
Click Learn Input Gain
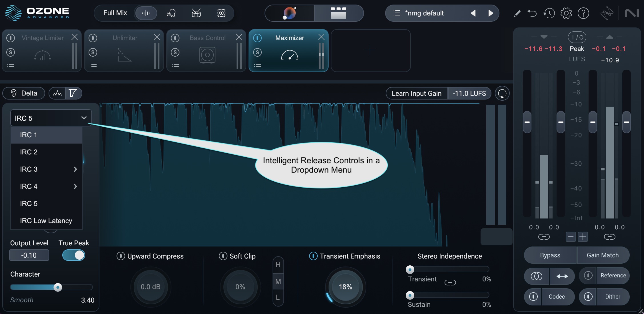tap(417, 94)
